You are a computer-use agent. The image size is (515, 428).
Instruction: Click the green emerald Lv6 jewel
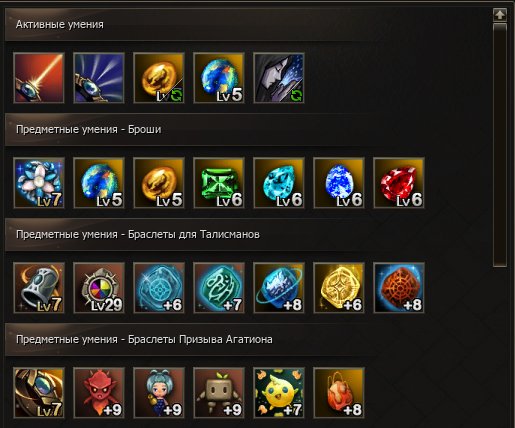[x=219, y=183]
